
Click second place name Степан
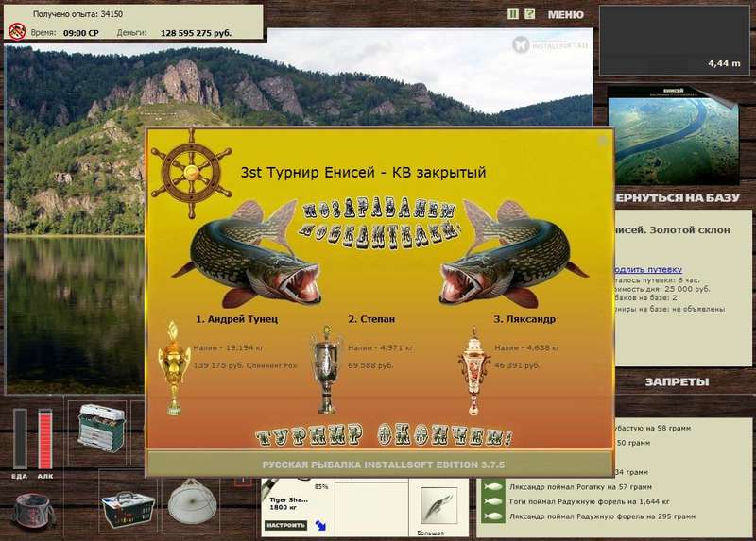click(371, 319)
